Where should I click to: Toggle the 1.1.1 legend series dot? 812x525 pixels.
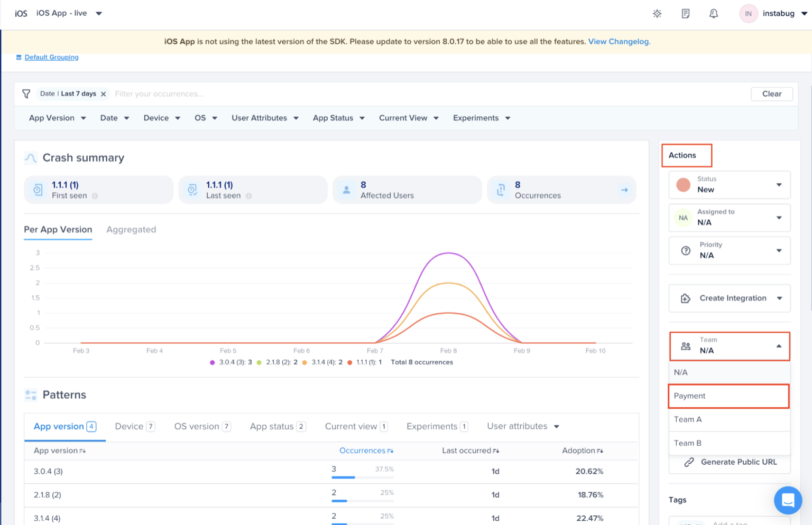click(349, 362)
